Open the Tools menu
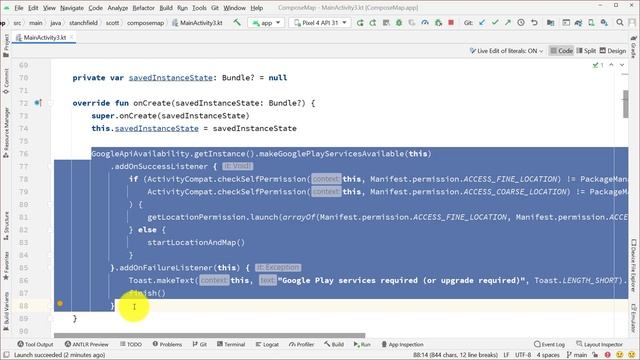The image size is (640, 360). pos(199,8)
